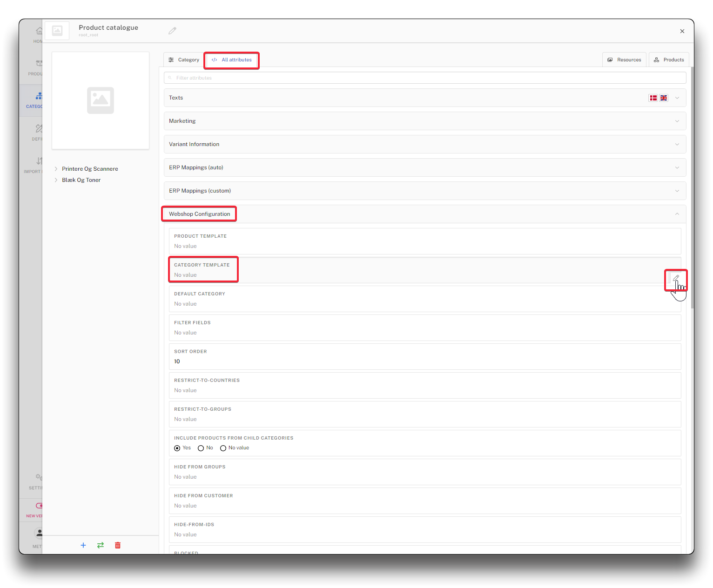This screenshot has width=713, height=588.
Task: Select Yes for include products from child categories
Action: tap(177, 448)
